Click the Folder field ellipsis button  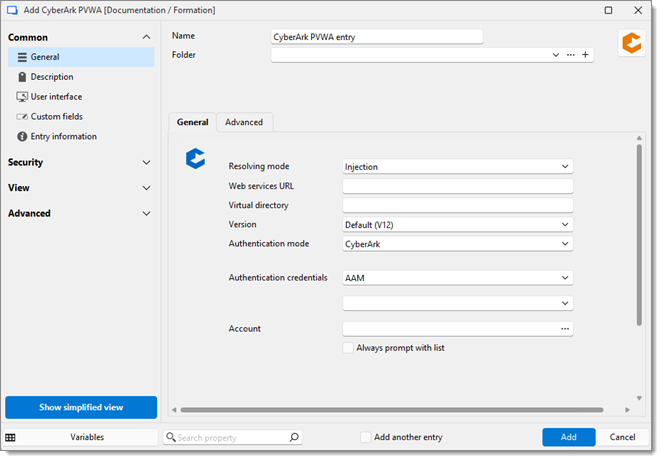pyautogui.click(x=571, y=54)
